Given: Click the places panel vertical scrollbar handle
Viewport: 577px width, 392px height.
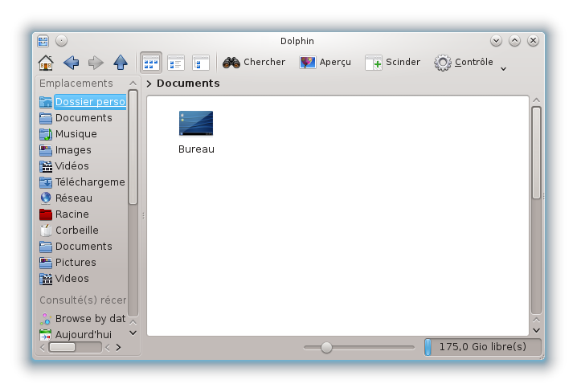Looking at the screenshot, I should click(133, 147).
